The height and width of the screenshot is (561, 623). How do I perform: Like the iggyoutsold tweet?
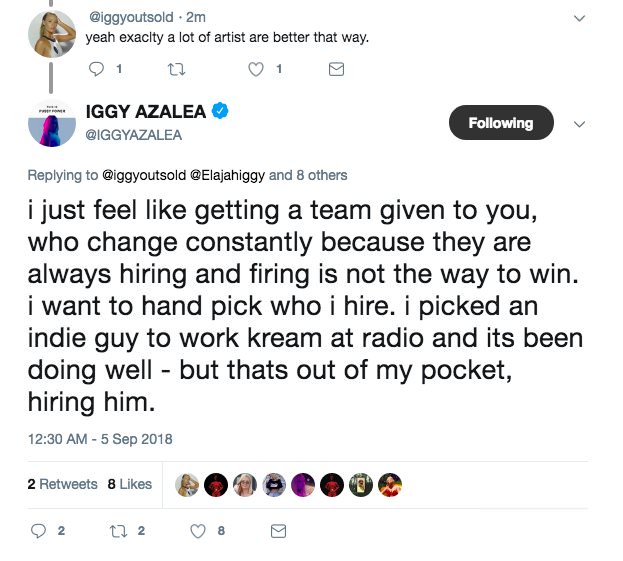(x=257, y=70)
